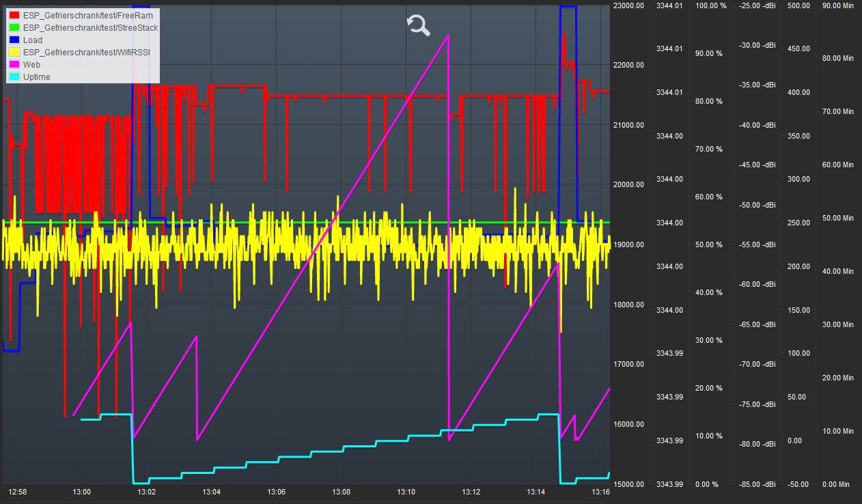Click the 19000.00 axis value
Viewport: 862px width, 504px height.
629,244
